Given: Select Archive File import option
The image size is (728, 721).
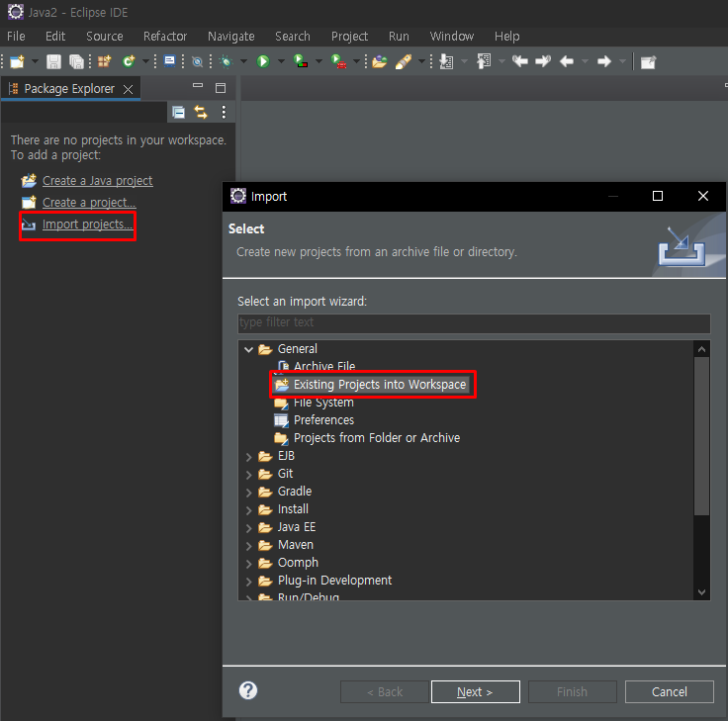Looking at the screenshot, I should (x=324, y=366).
